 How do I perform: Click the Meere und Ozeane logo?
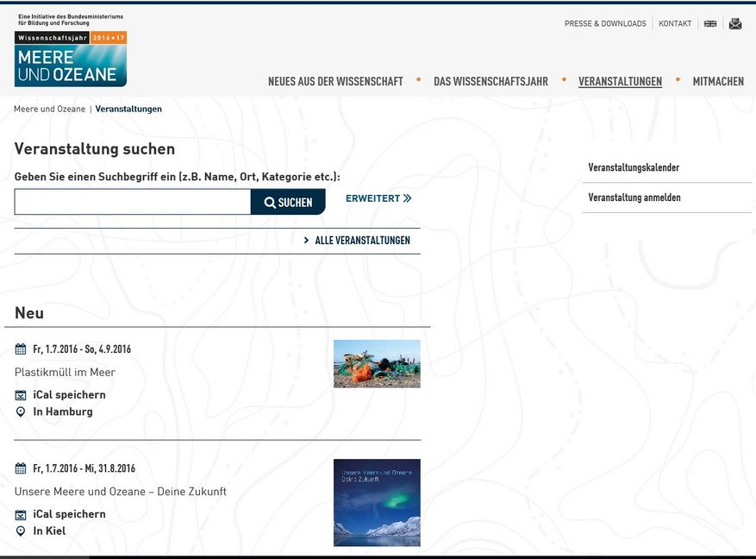click(x=70, y=59)
